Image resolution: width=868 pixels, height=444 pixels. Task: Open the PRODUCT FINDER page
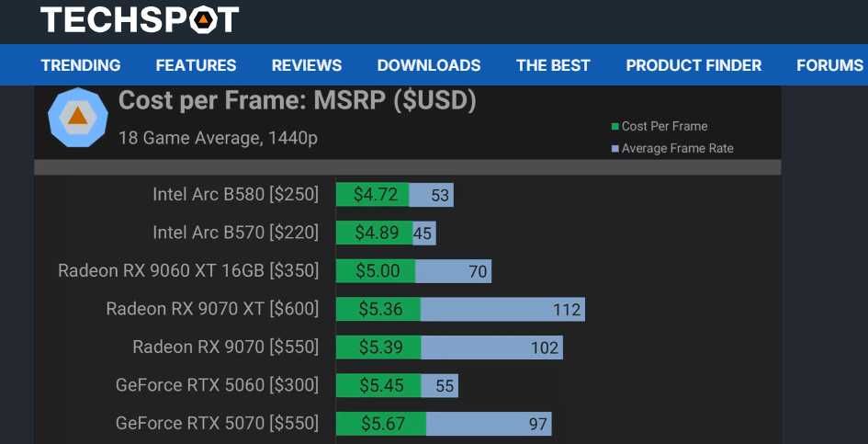pyautogui.click(x=693, y=65)
